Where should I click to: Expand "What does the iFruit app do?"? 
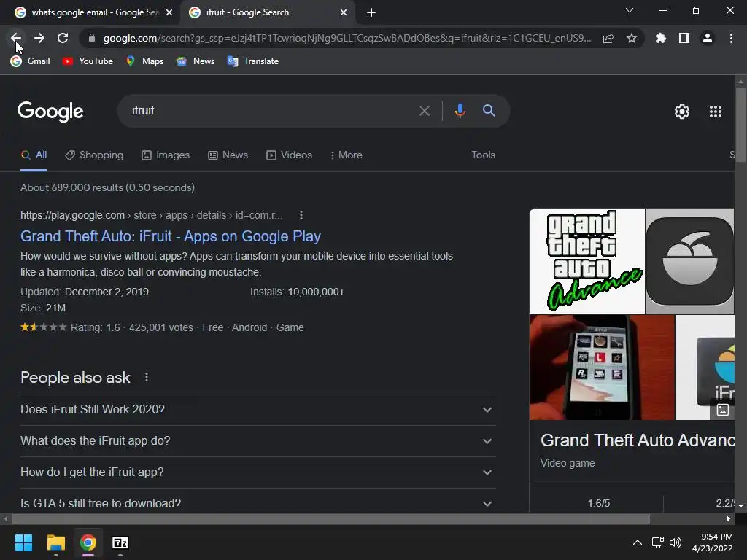click(258, 441)
